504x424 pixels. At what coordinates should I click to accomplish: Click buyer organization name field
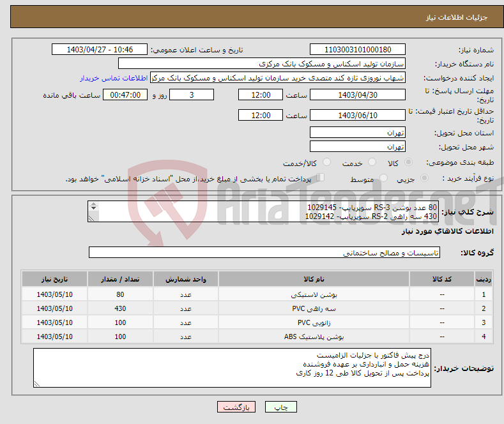point(262,64)
